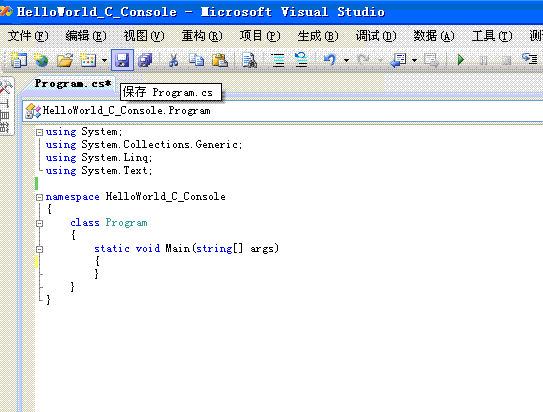
Task: Click the New Project toolbar icon
Action: click(18, 60)
